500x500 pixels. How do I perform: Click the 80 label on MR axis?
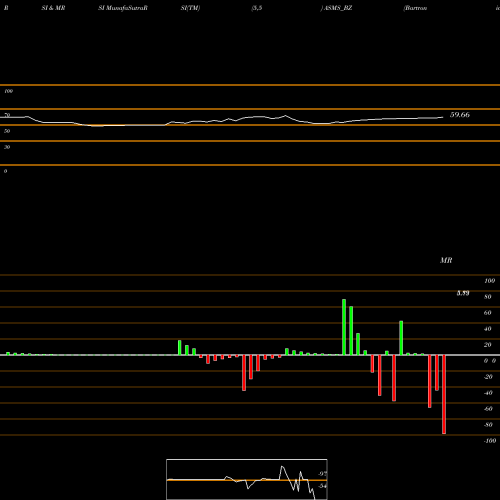488,297
